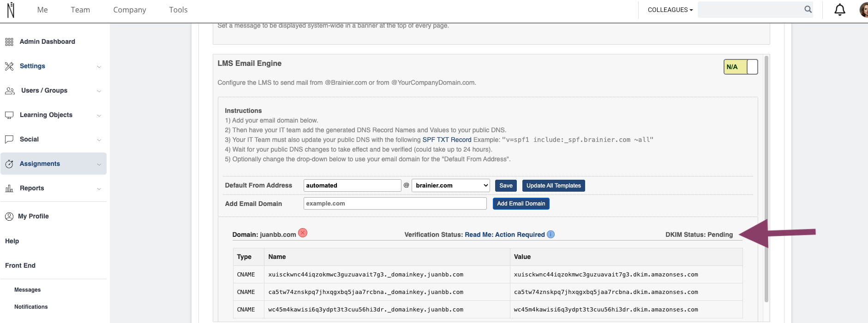
Task: Click the Add Email Domain button
Action: click(521, 204)
